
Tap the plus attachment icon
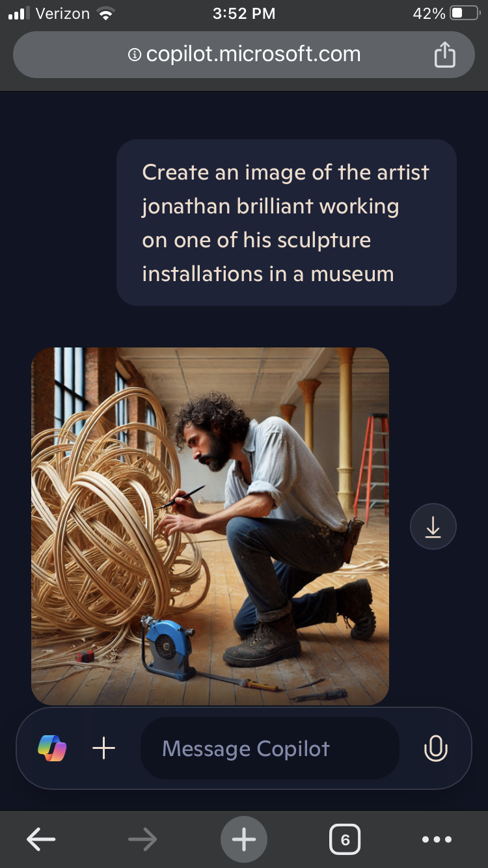[x=104, y=748]
